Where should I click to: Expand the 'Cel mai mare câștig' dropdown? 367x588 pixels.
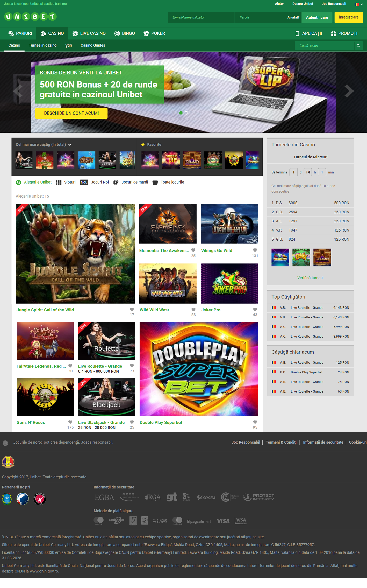click(x=43, y=145)
